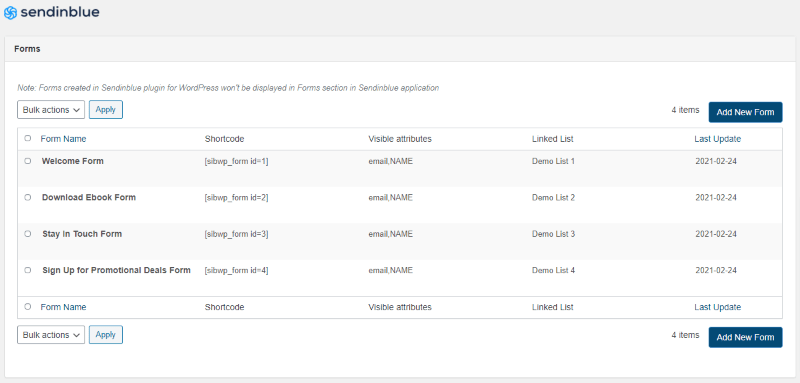Click email,NAME in Stay in Touch row

point(390,234)
